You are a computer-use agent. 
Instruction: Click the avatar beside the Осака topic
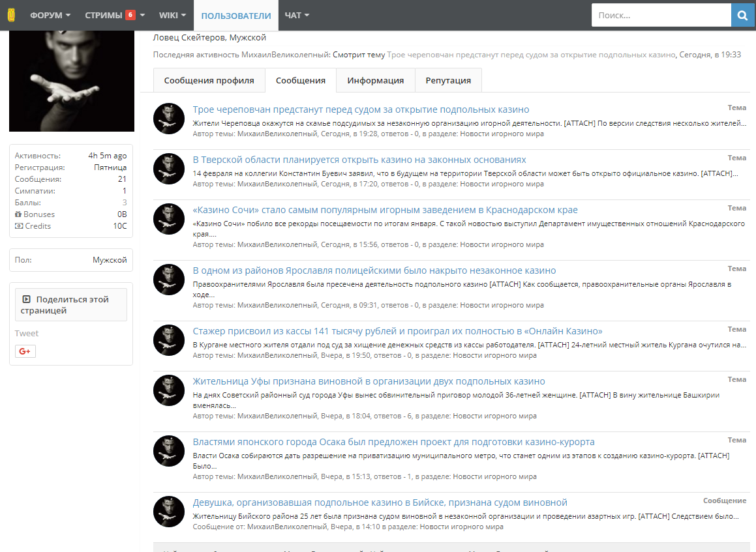(169, 451)
